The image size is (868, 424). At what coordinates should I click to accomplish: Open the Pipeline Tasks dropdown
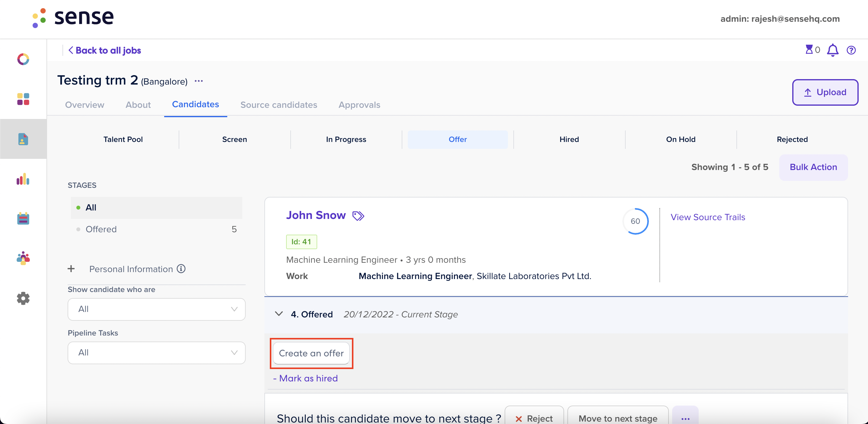[x=156, y=352]
